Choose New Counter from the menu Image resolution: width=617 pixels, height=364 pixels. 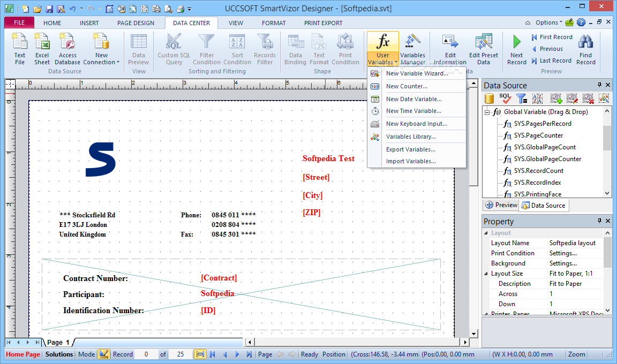coord(417,86)
